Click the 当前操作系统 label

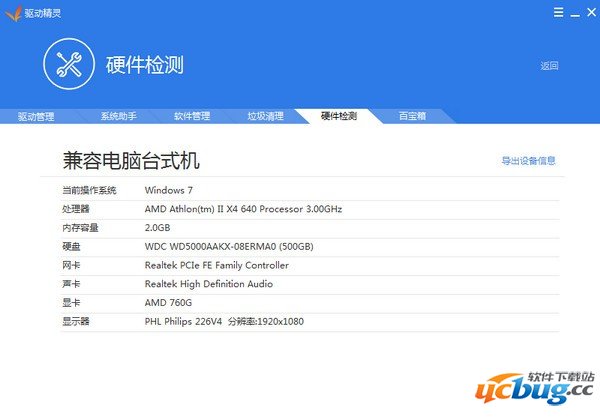89,190
